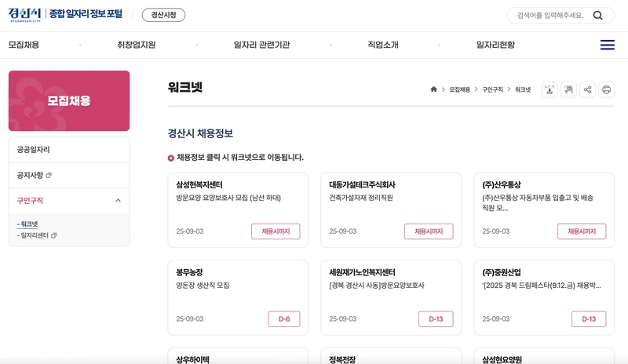The width and height of the screenshot is (628, 364).
Task: Open the 상우하이텍 job card
Action: point(238,356)
